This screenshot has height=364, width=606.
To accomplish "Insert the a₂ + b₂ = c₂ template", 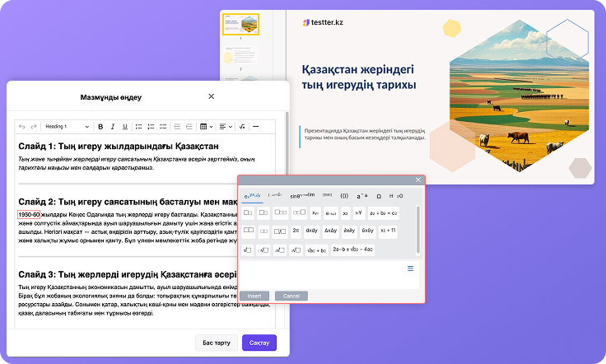I will pyautogui.click(x=383, y=213).
